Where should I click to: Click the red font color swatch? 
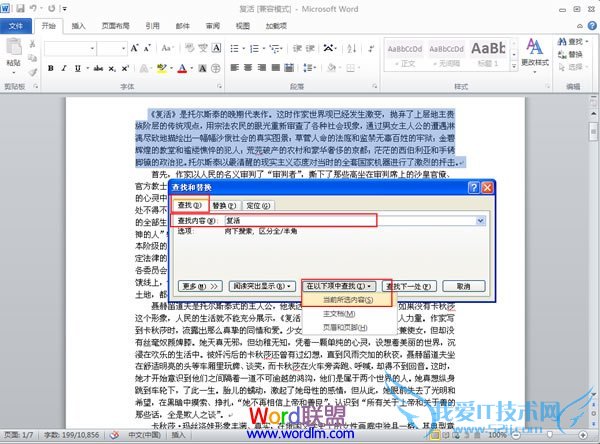pos(182,69)
